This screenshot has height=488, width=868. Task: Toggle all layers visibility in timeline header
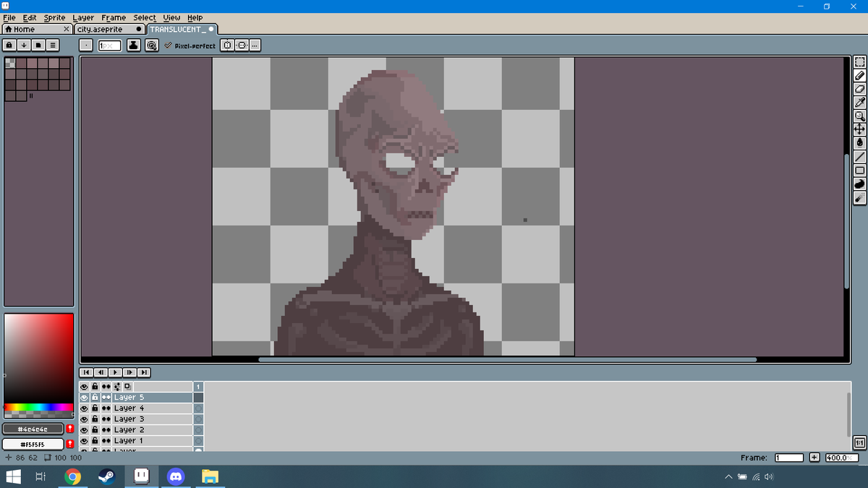coord(84,387)
